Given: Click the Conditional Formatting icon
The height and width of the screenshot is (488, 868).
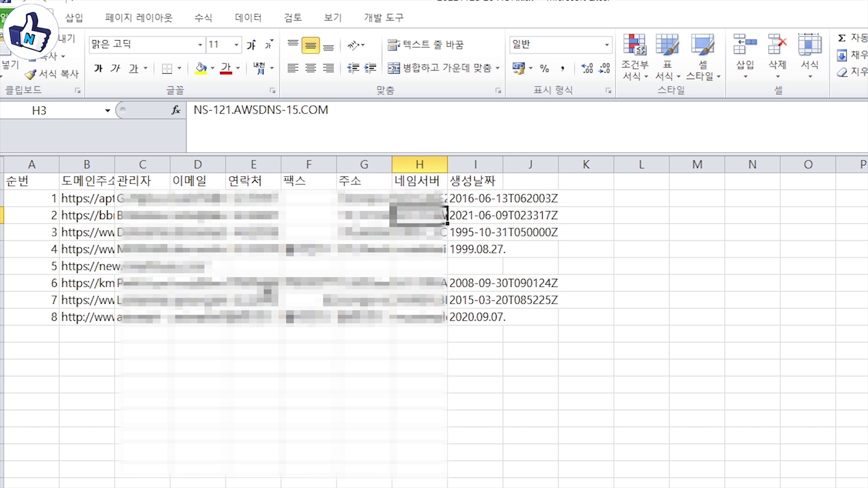Looking at the screenshot, I should pos(634,45).
